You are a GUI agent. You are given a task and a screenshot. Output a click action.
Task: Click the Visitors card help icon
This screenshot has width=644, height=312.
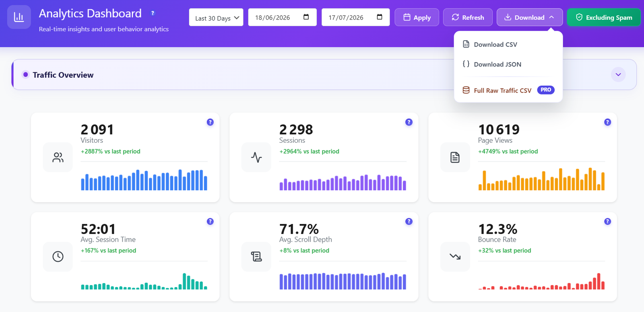click(210, 122)
